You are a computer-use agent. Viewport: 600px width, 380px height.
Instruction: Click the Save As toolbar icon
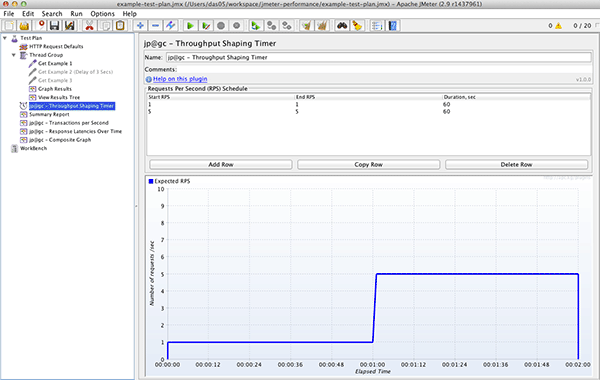(x=69, y=26)
